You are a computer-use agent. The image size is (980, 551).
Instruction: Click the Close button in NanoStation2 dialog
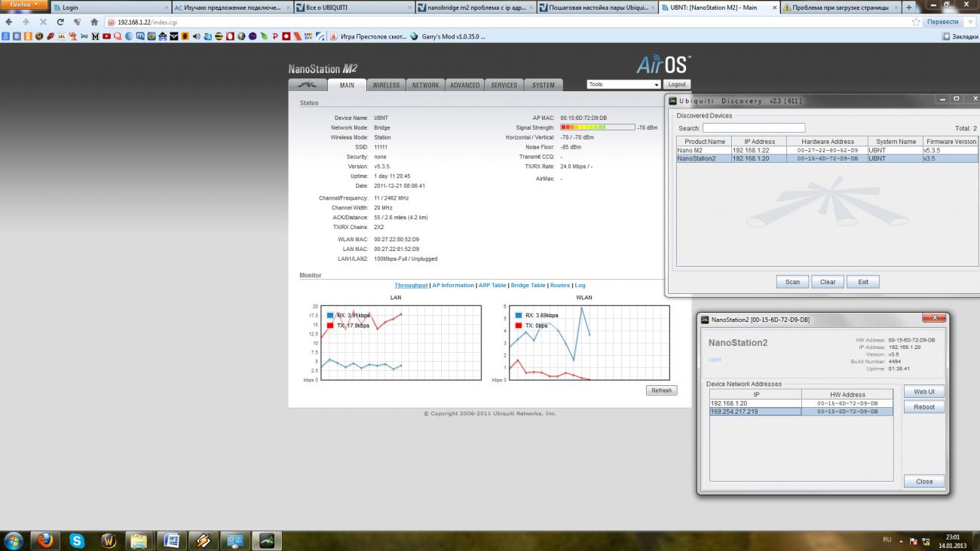pyautogui.click(x=924, y=482)
